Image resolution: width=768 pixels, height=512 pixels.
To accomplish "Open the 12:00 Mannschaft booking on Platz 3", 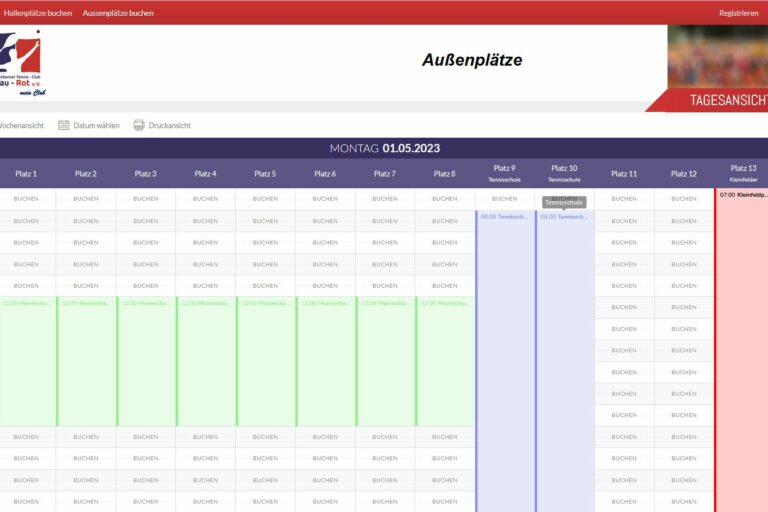I will click(x=146, y=303).
